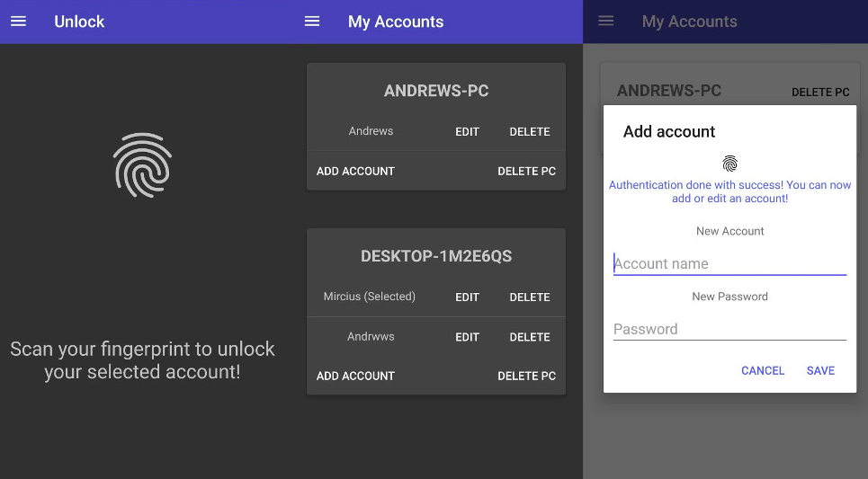Focus the Password field

tap(729, 329)
